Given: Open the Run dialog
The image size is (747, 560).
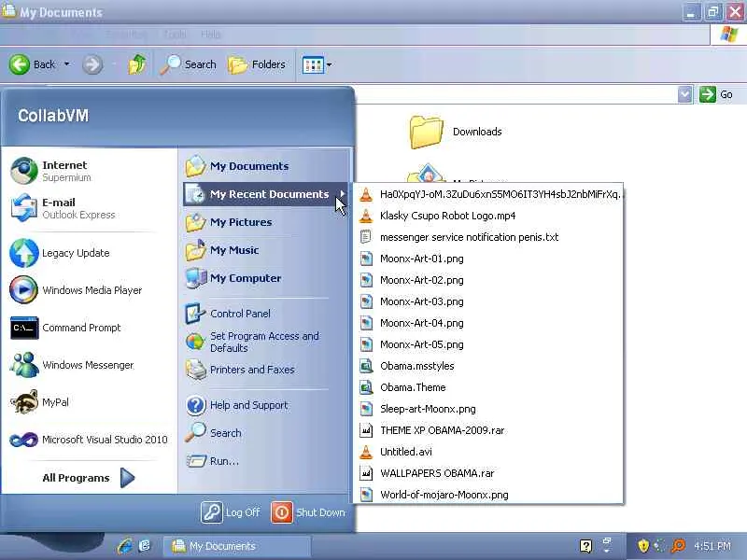Looking at the screenshot, I should [x=266, y=461].
